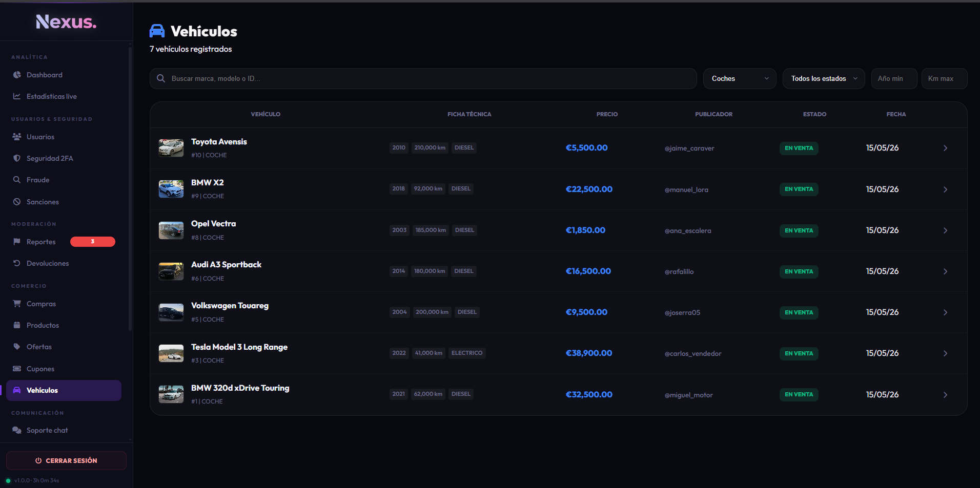
Task: Click the BMW X2 thumbnail image
Action: [171, 189]
